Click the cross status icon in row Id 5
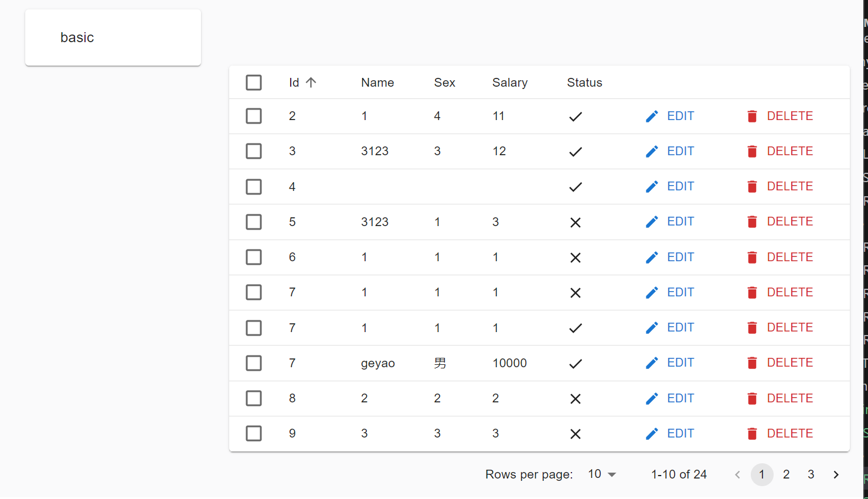 coord(576,223)
